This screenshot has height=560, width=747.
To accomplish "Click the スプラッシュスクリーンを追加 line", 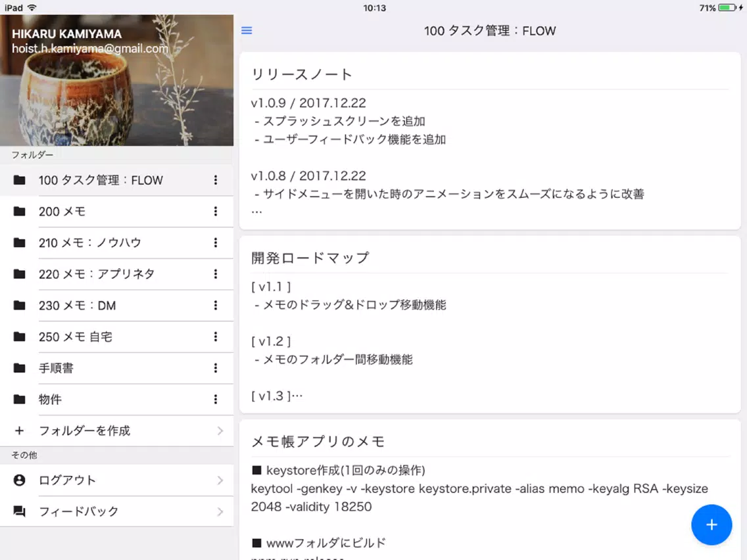I will point(339,121).
